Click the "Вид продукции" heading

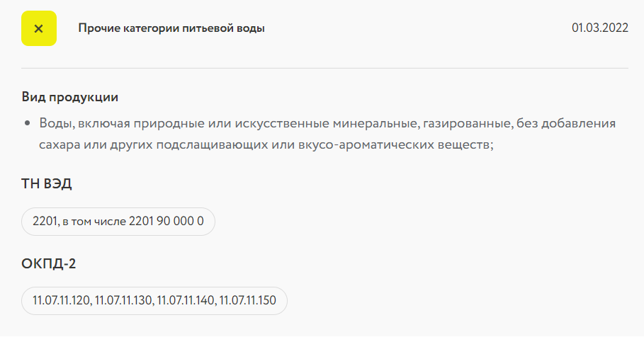pos(69,97)
